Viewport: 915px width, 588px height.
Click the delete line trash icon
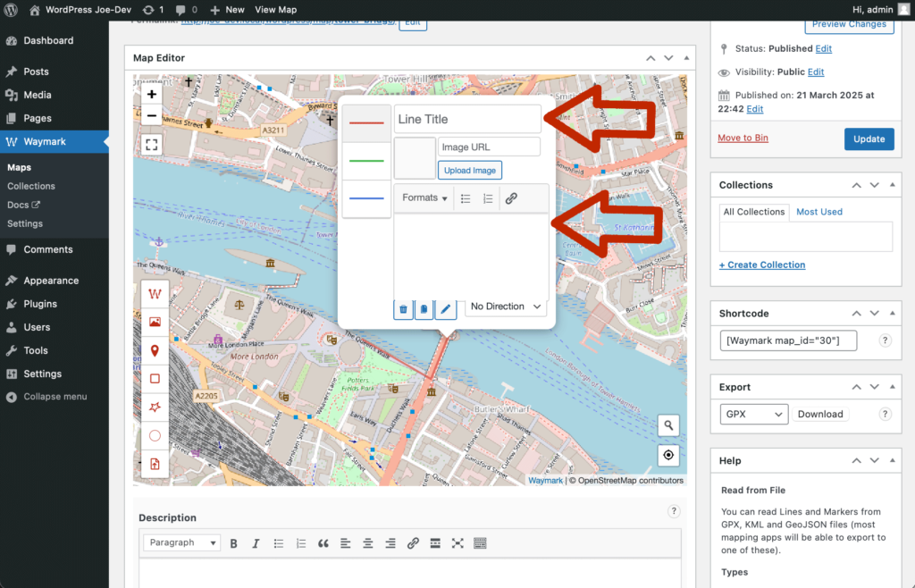[x=403, y=309]
